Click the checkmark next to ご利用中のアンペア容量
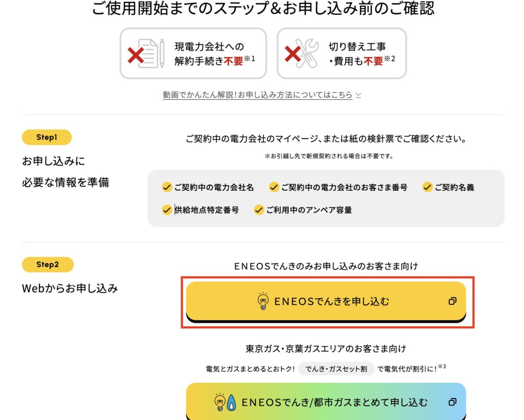The width and height of the screenshot is (524, 420). point(258,210)
